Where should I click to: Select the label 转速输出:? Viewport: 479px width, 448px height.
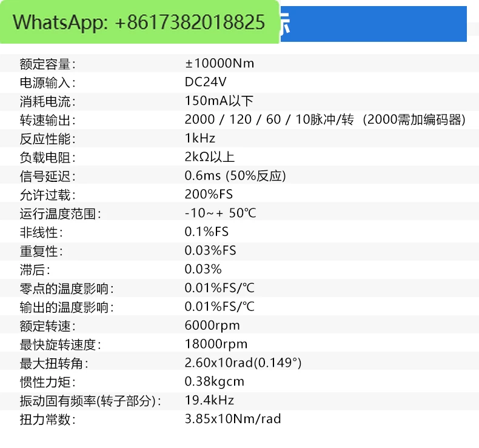(47, 120)
